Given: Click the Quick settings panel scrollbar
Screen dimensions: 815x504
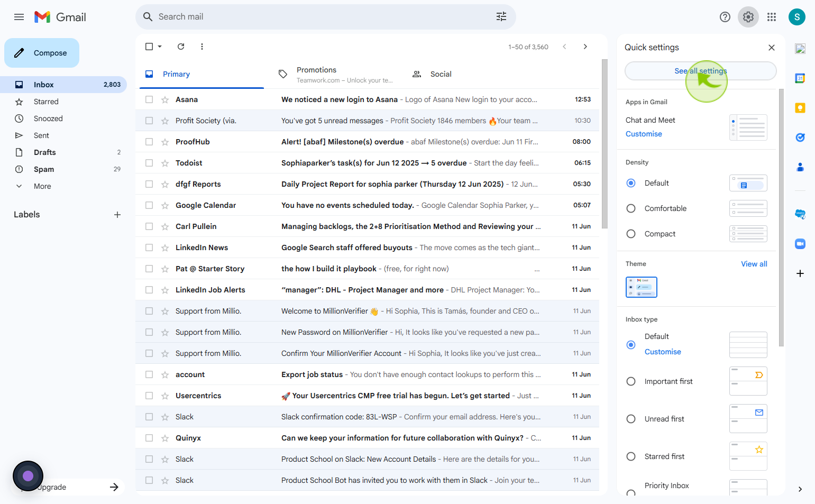Looking at the screenshot, I should click(x=781, y=217).
